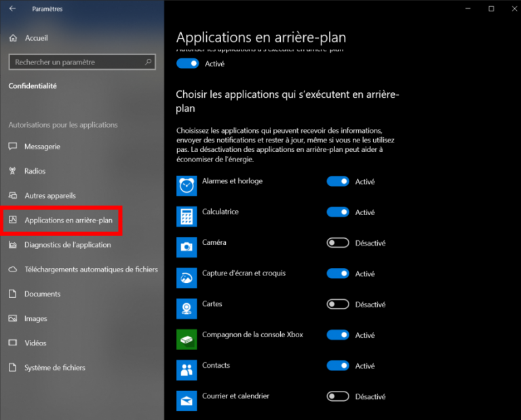Click the Contacts app icon

(187, 370)
